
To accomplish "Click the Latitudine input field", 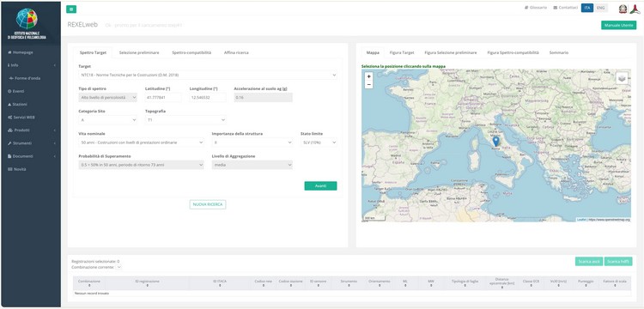I will click(x=163, y=97).
